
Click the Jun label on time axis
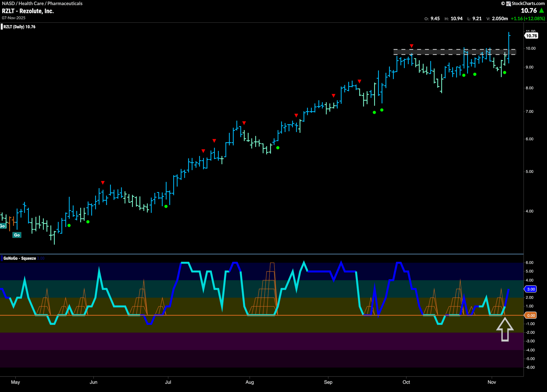coord(93,382)
